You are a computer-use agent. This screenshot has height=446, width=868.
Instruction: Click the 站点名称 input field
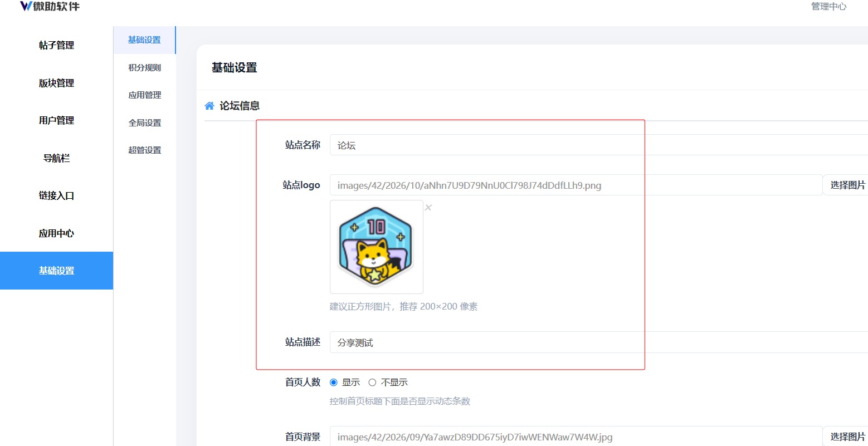(x=599, y=145)
